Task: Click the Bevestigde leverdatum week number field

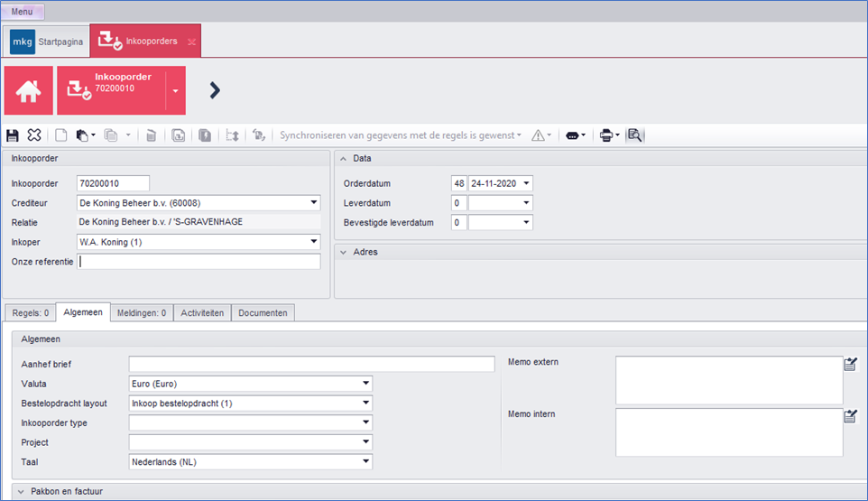Action: pos(459,223)
